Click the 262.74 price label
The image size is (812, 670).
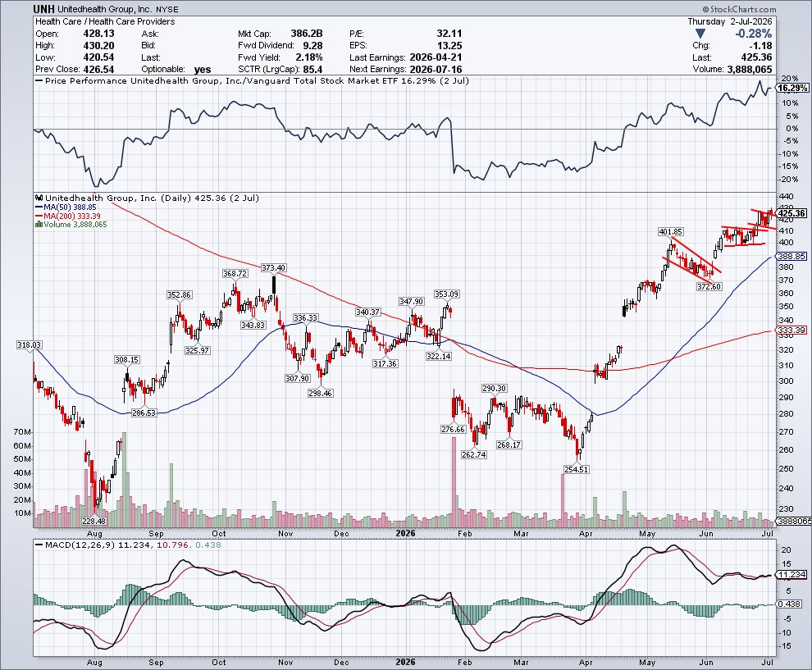474,454
